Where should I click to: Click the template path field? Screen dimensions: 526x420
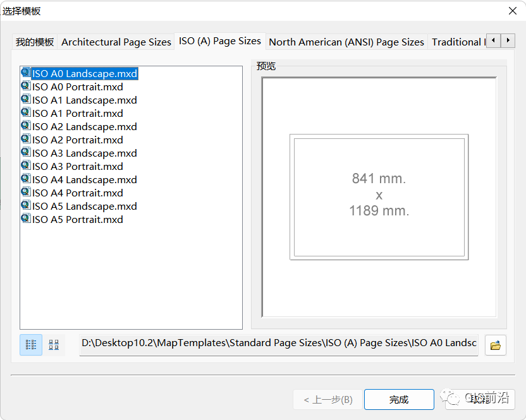[279, 345]
